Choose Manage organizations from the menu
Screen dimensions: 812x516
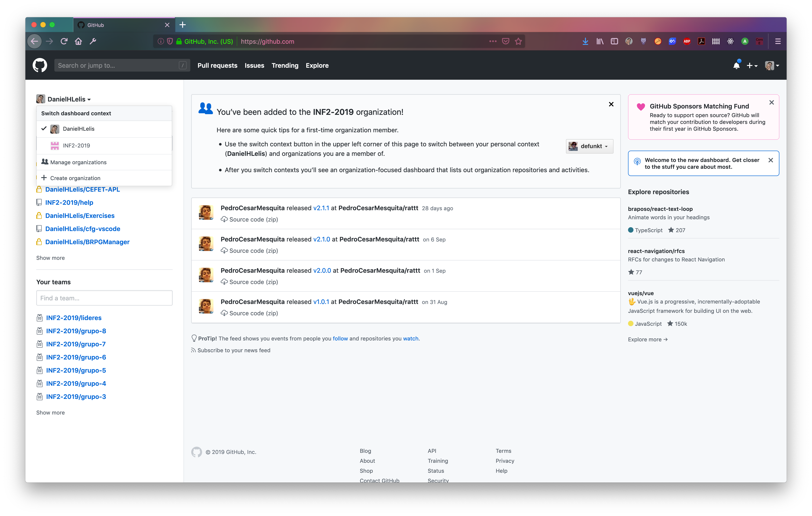[104, 162]
